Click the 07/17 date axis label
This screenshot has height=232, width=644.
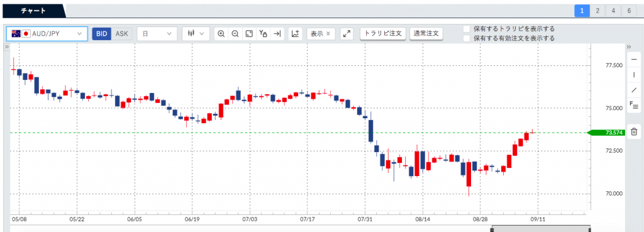pos(307,219)
